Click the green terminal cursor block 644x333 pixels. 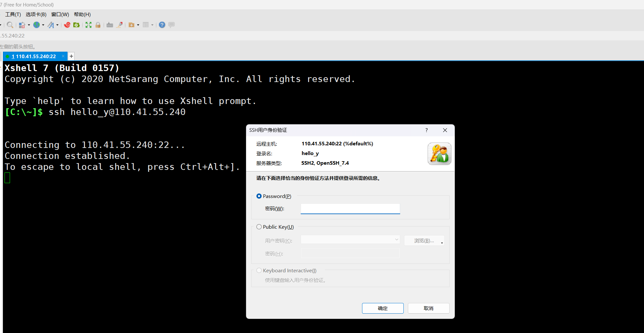(7, 178)
